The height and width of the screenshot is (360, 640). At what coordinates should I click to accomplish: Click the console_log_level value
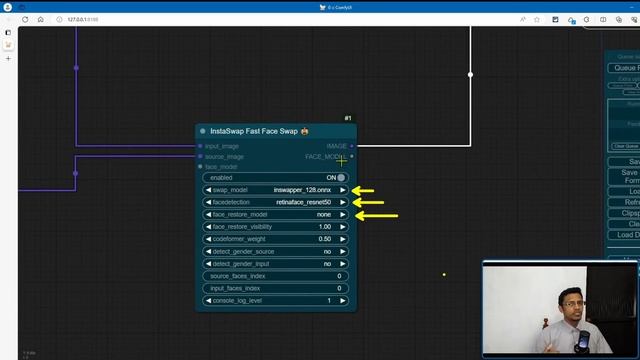(x=329, y=300)
